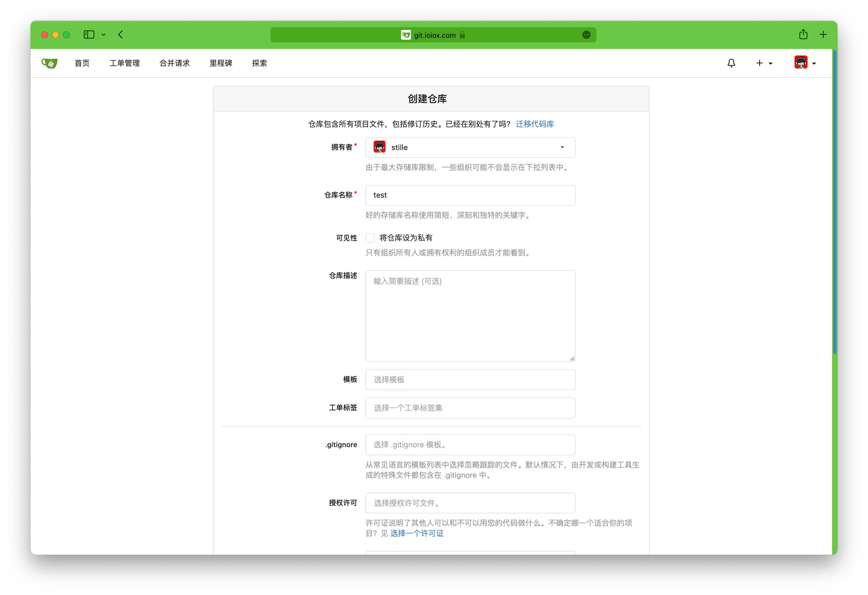This screenshot has height=595, width=868.
Task: Click the Gitea logo in navbar
Action: [x=49, y=63]
